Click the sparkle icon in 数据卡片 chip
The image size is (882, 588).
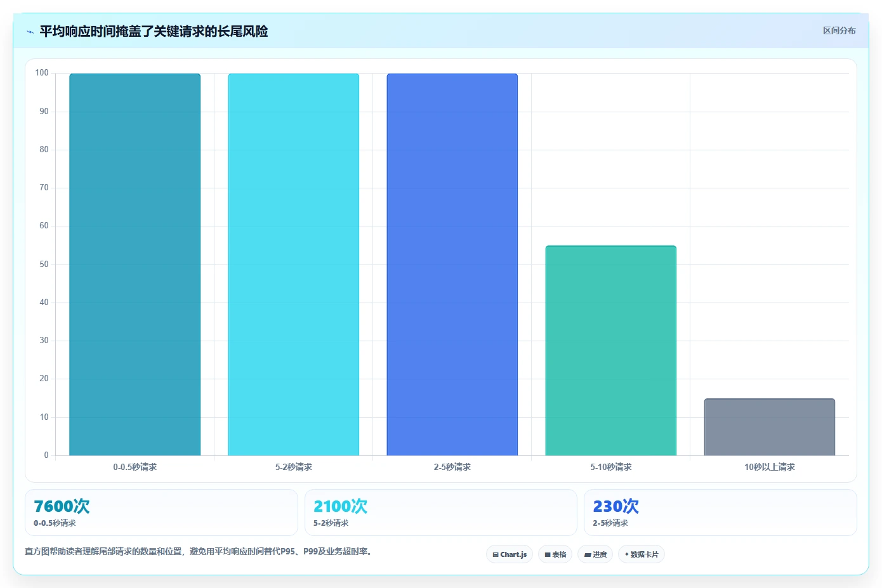626,554
